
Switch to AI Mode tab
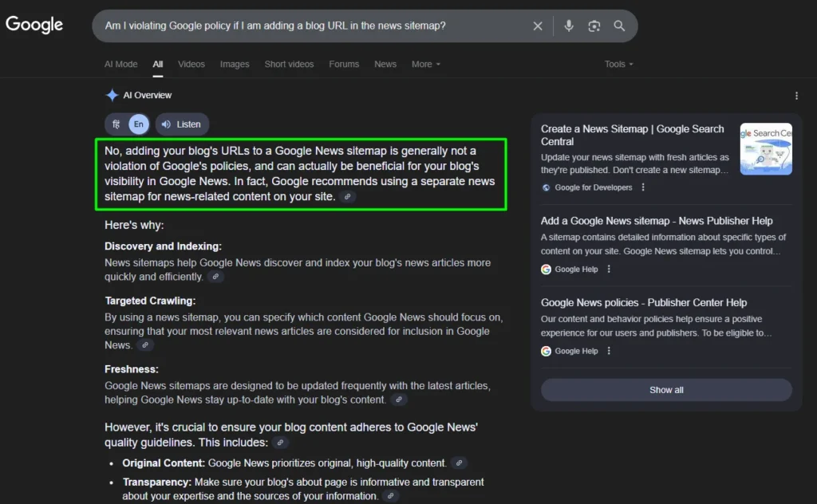tap(121, 64)
